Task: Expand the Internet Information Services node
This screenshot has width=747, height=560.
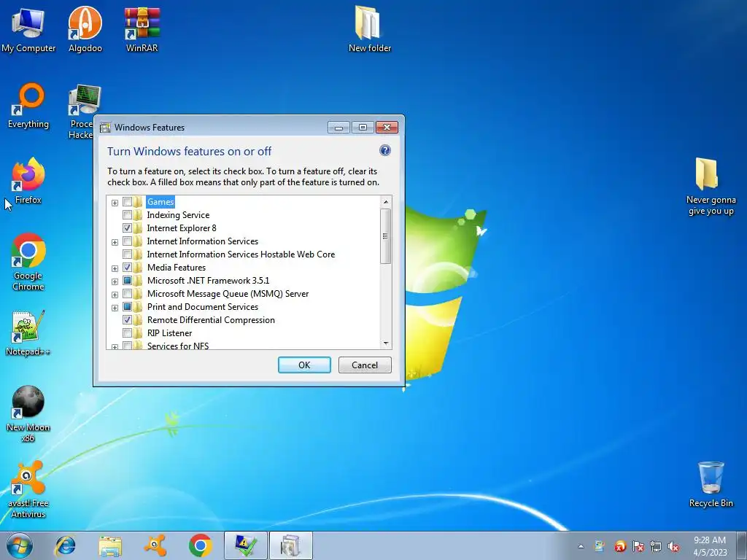Action: (x=115, y=242)
